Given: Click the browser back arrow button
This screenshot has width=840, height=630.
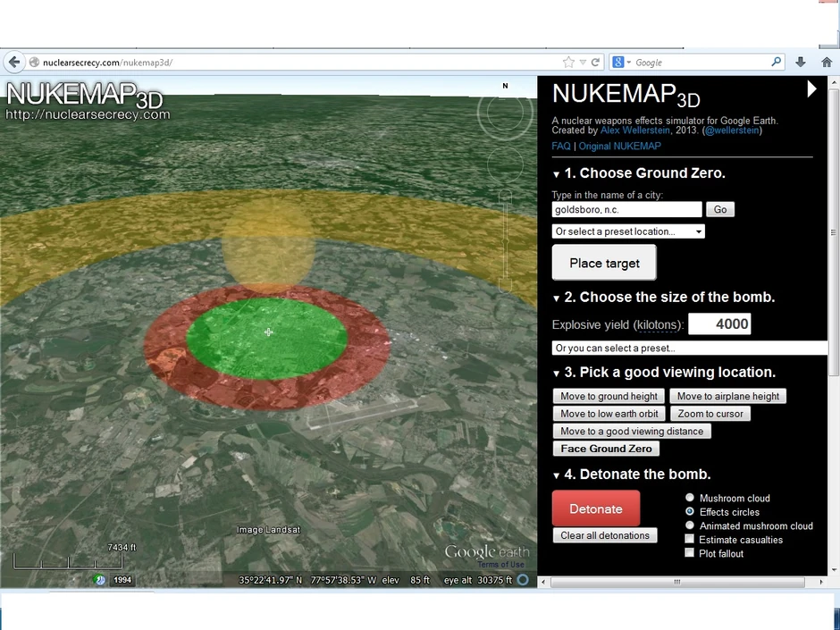Looking at the screenshot, I should click(x=13, y=63).
